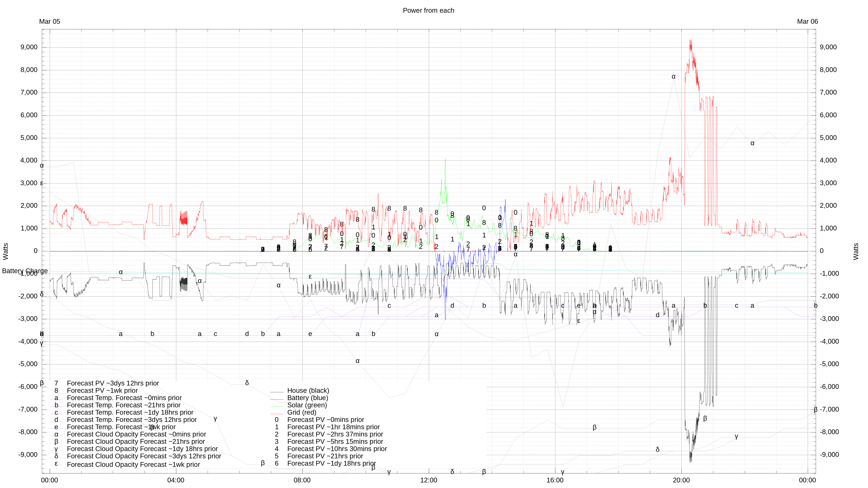Viewport: 868px width, 488px height.
Task: Click left-axis tick label "-4,000"
Action: [28, 341]
